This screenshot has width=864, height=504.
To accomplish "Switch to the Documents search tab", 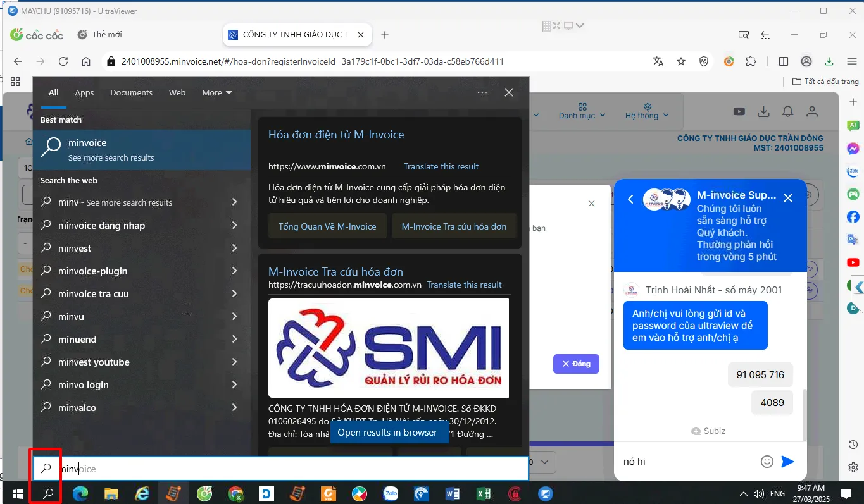I will 131,93.
